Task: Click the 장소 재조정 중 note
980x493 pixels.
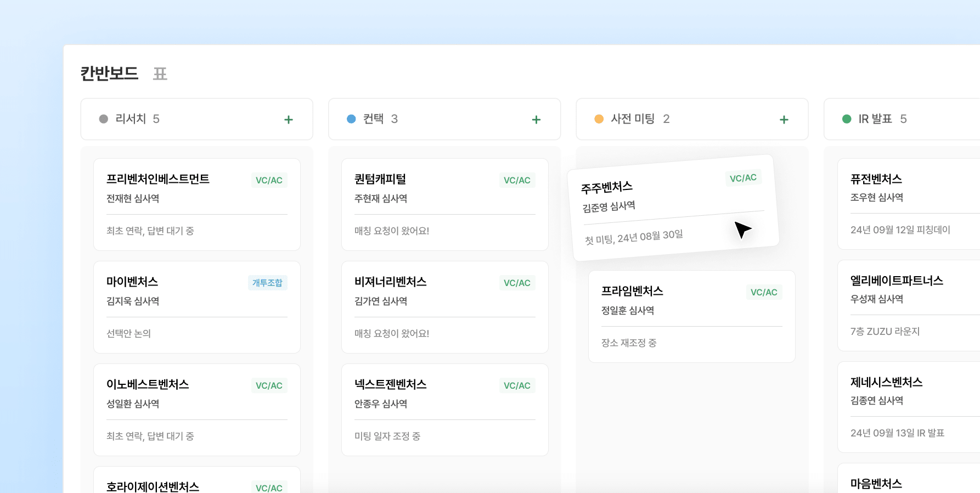Action: click(x=629, y=343)
